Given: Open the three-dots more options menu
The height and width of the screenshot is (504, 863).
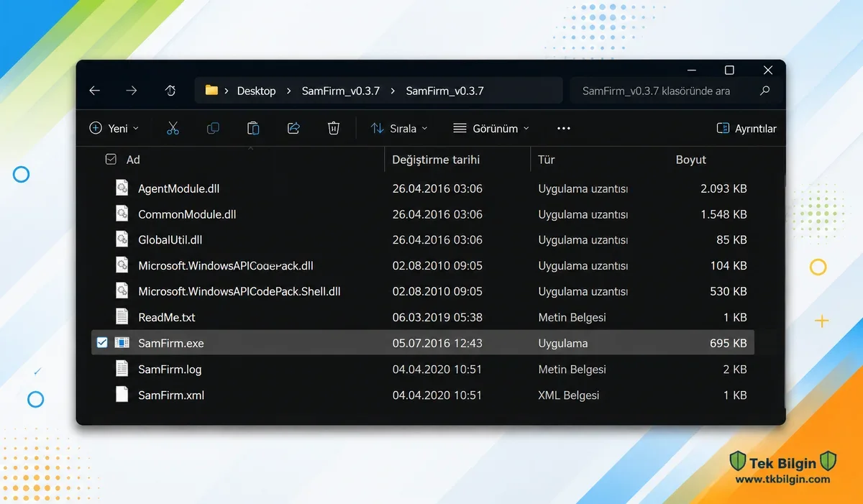Looking at the screenshot, I should pos(564,128).
